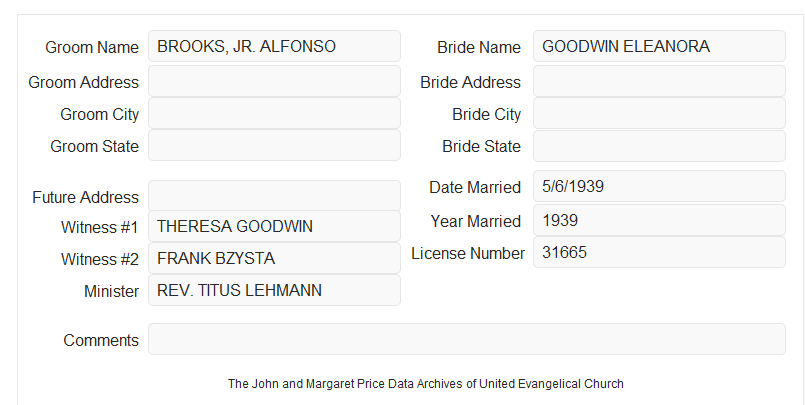The image size is (805, 405).
Task: Click the Comments label
Action: 101,340
